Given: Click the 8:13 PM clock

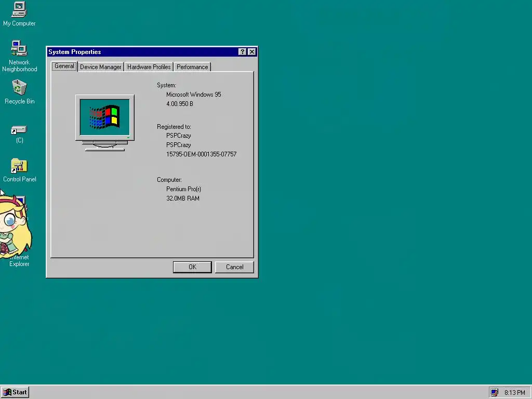Looking at the screenshot, I should tap(514, 393).
